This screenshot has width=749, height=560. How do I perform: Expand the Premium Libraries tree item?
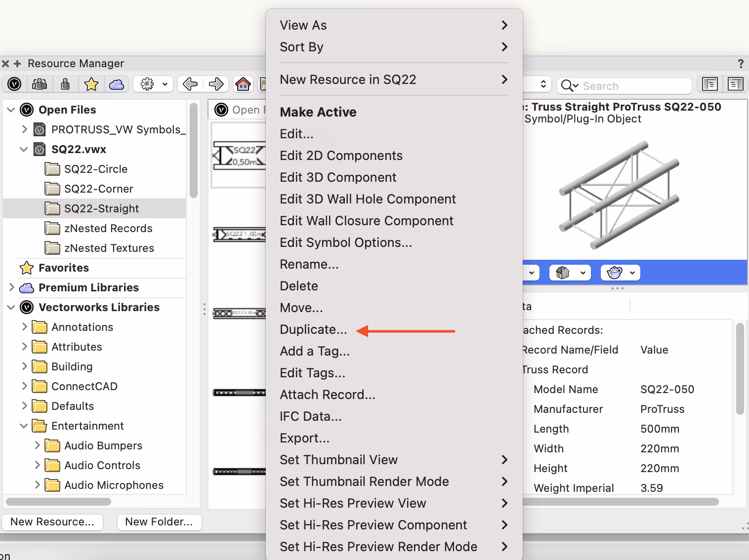pos(11,287)
